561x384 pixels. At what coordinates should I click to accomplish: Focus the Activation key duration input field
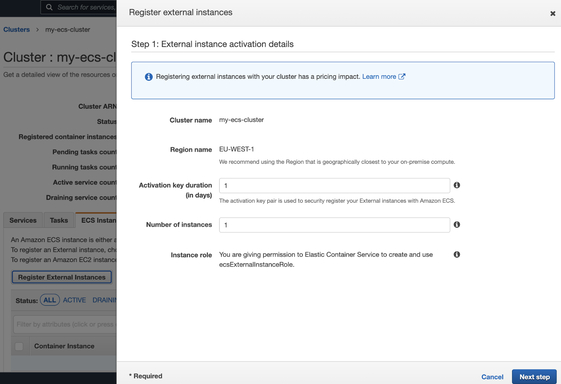coord(334,185)
